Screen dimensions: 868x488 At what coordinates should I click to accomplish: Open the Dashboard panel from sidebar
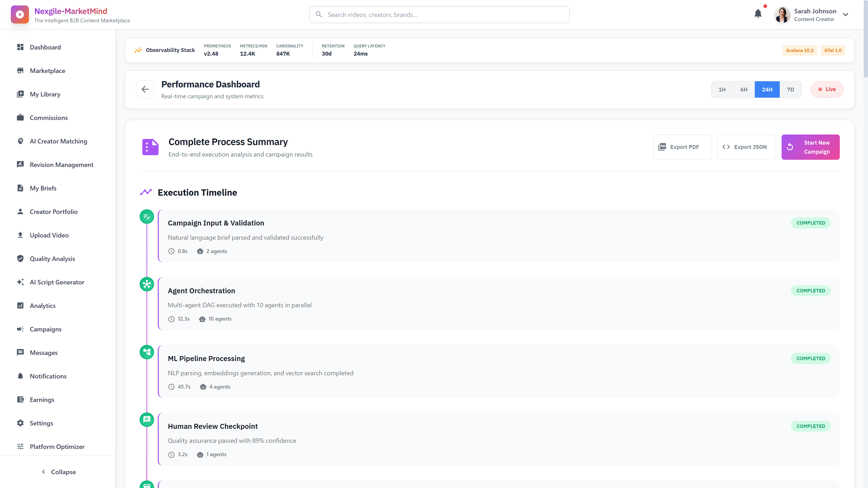point(45,47)
